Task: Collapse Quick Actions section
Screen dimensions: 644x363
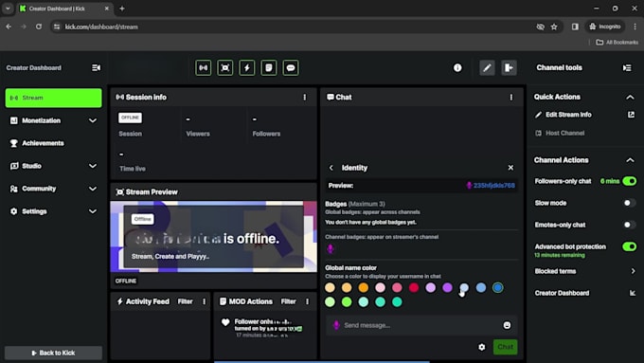Action: tap(630, 97)
